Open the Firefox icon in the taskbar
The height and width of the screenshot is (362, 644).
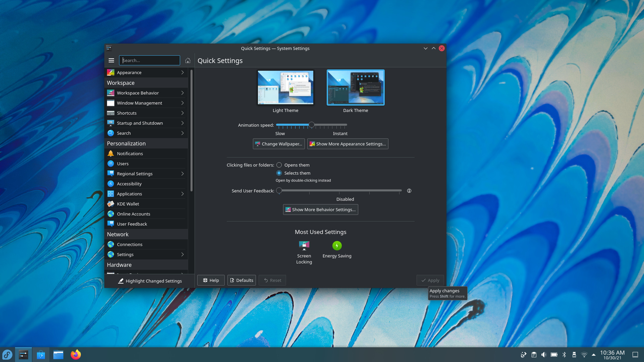pos(76,355)
